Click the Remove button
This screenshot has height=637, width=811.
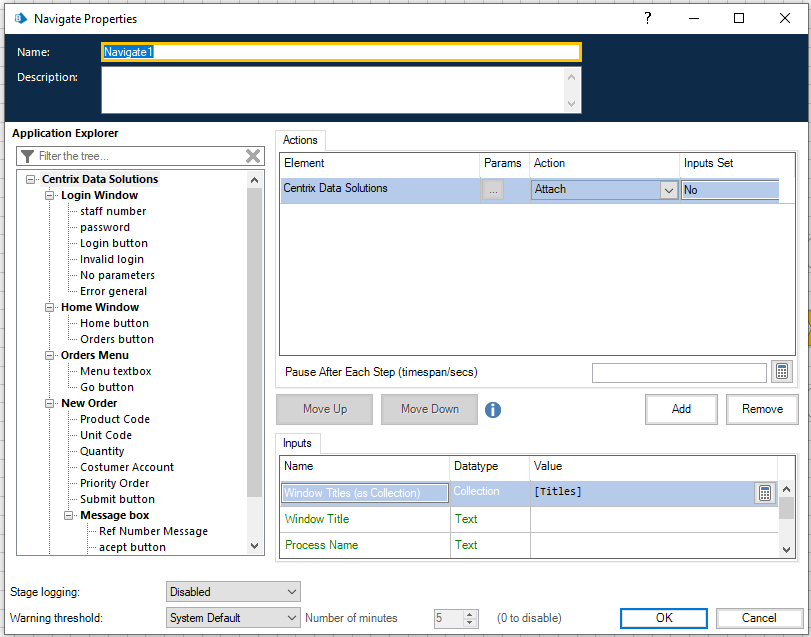tap(762, 409)
